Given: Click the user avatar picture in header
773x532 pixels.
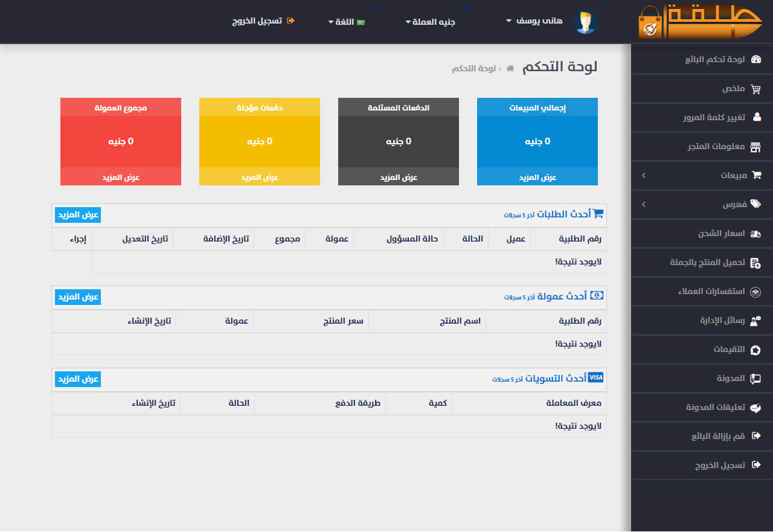Looking at the screenshot, I should point(585,22).
